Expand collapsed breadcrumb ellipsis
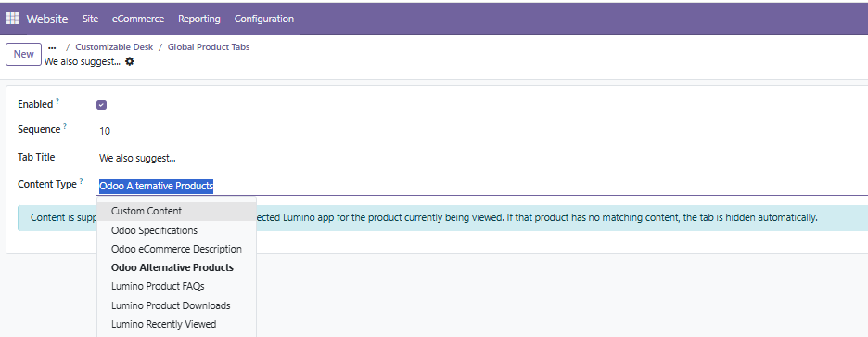 point(52,47)
